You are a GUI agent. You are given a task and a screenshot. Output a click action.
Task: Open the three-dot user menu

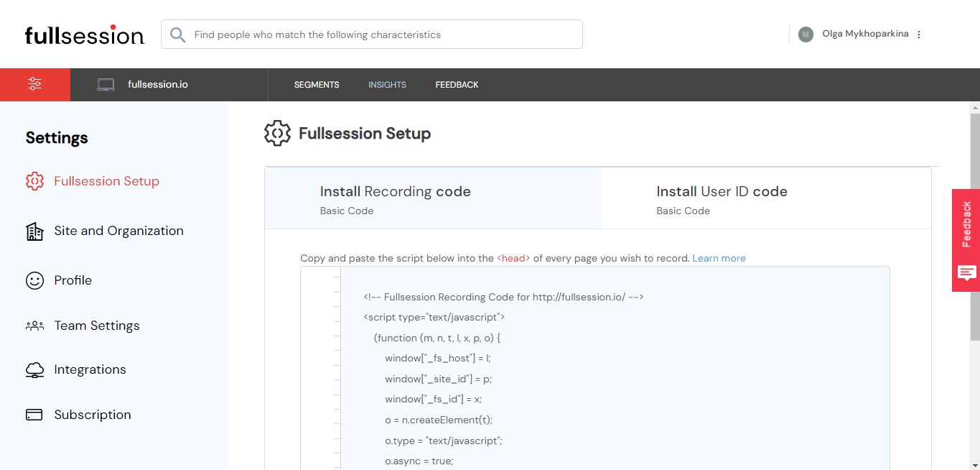(x=919, y=34)
